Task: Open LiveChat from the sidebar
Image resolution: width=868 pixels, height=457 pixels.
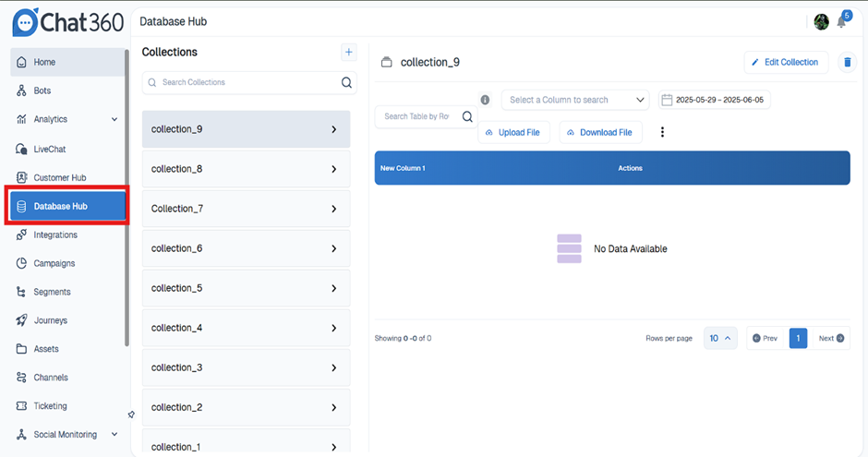Action: [x=50, y=149]
